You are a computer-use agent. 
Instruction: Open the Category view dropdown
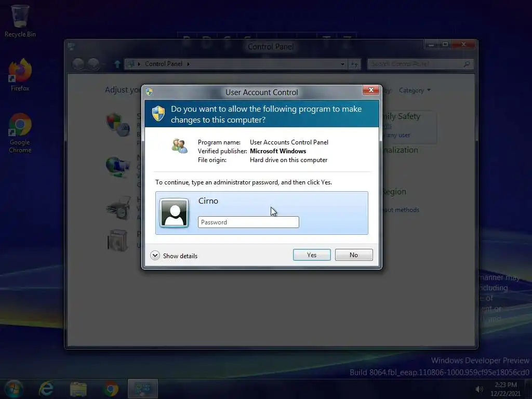click(x=415, y=90)
